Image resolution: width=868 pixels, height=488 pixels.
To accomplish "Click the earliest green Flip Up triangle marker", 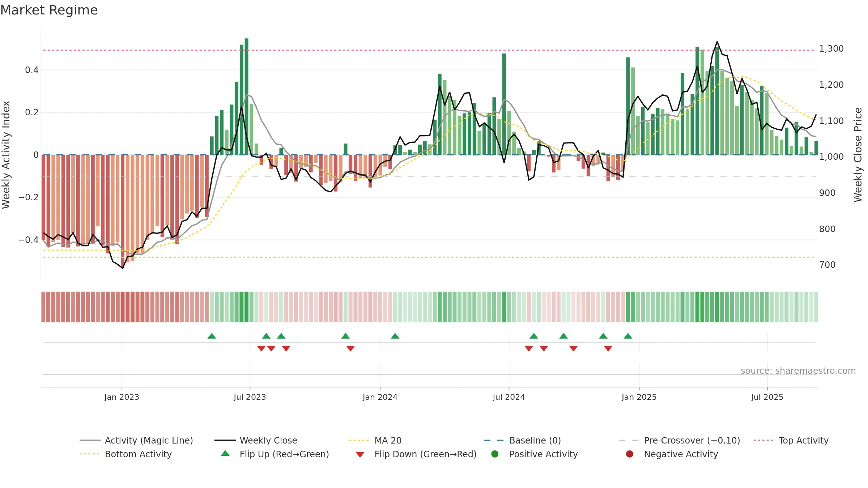I will click(212, 336).
